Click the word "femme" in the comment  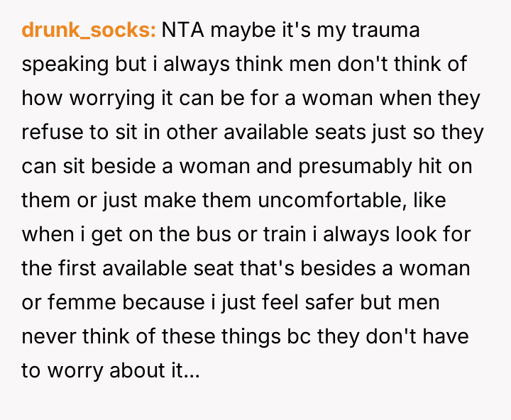pos(79,303)
